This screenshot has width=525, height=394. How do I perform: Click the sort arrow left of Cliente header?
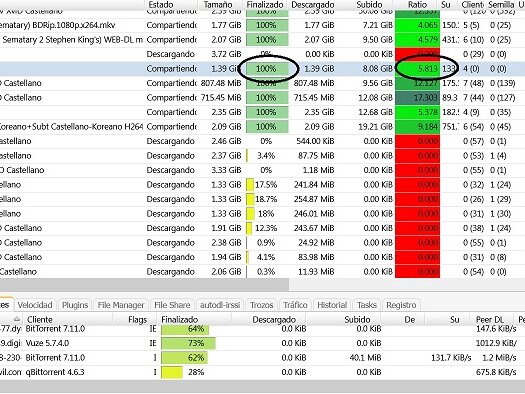[x=16, y=319]
